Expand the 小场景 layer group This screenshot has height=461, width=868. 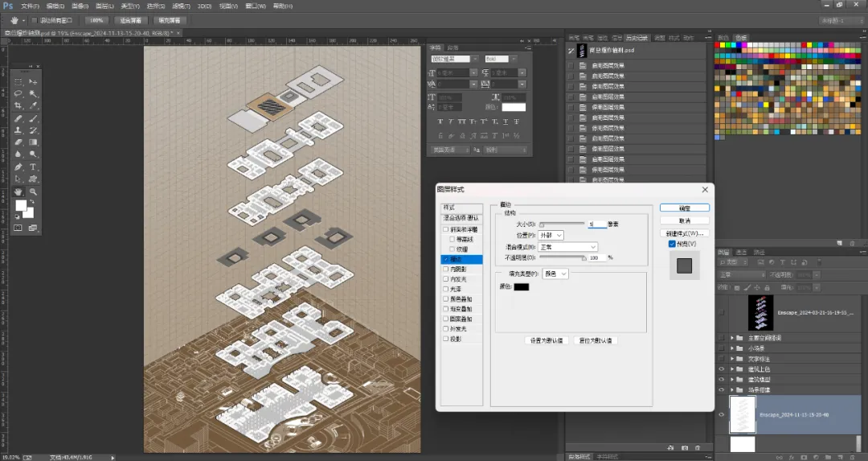tap(732, 348)
